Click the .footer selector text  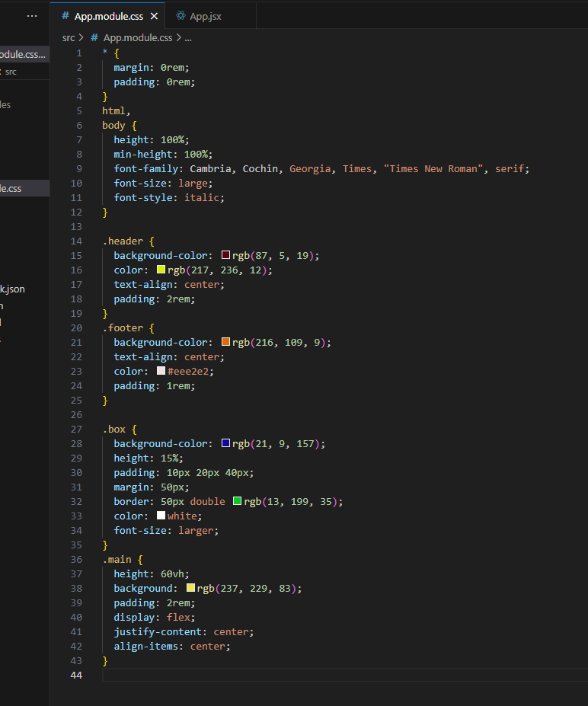click(123, 328)
